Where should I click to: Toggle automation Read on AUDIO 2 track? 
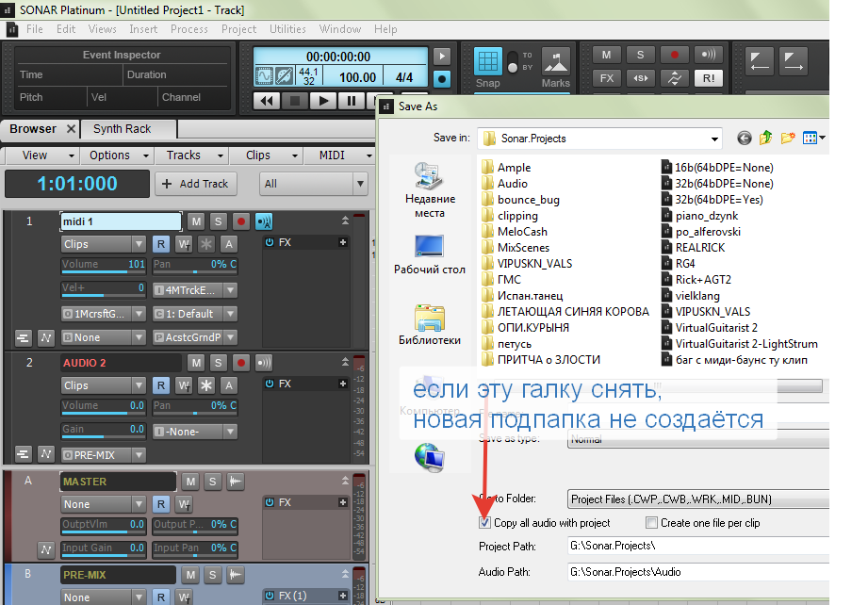160,385
